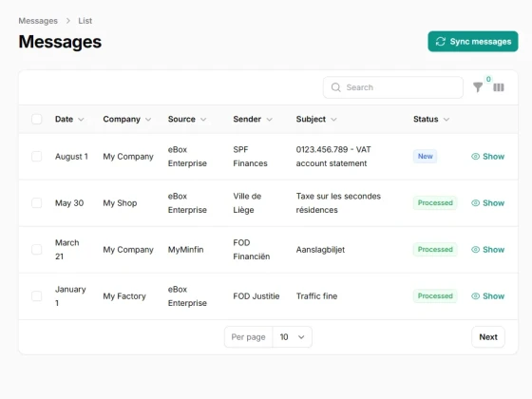Click 'May 30' date cell
Image resolution: width=532 pixels, height=399 pixels.
69,203
